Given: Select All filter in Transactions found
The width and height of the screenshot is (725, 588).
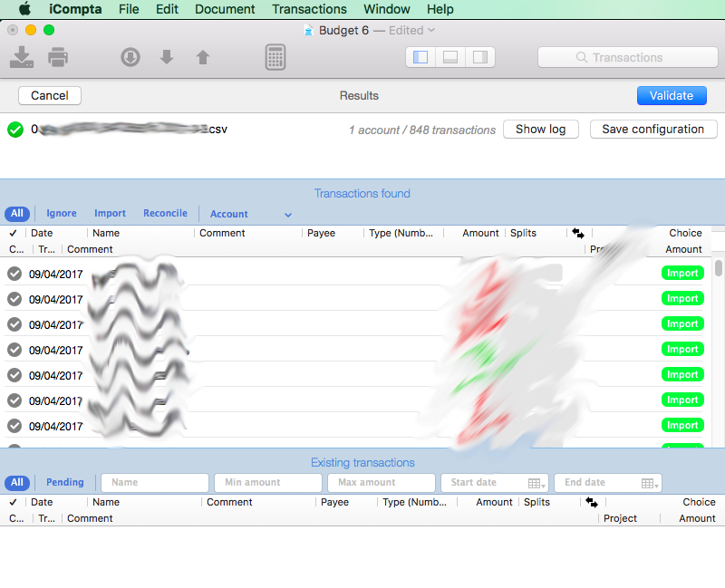Looking at the screenshot, I should [17, 213].
